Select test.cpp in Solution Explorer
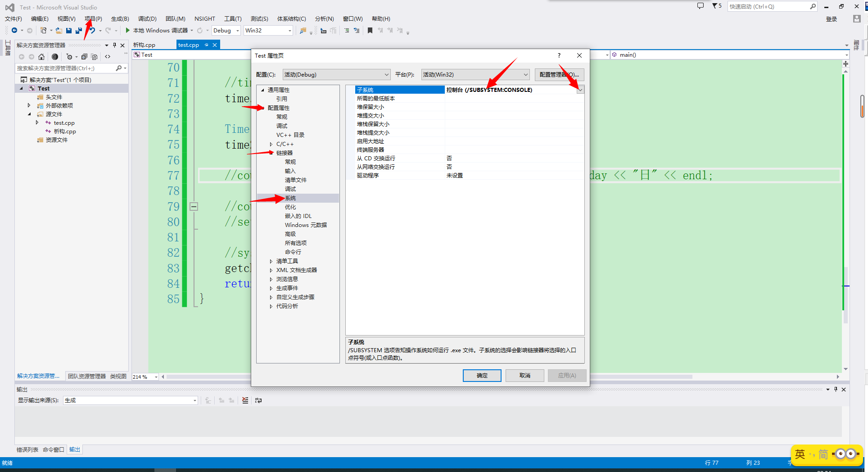868x472 pixels. [x=64, y=123]
